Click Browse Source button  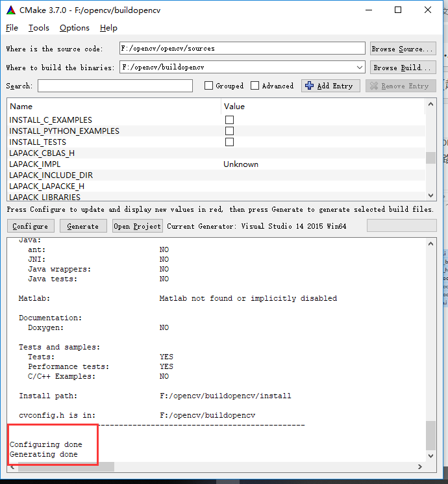coord(403,49)
